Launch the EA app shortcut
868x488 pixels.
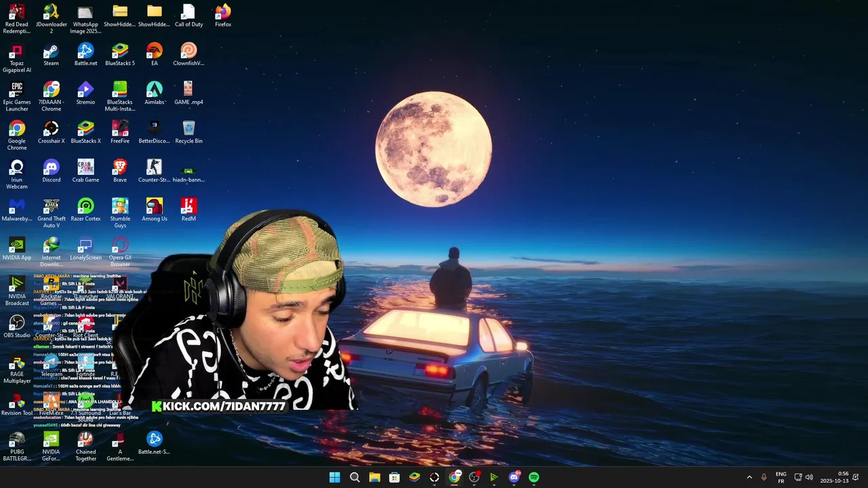155,55
